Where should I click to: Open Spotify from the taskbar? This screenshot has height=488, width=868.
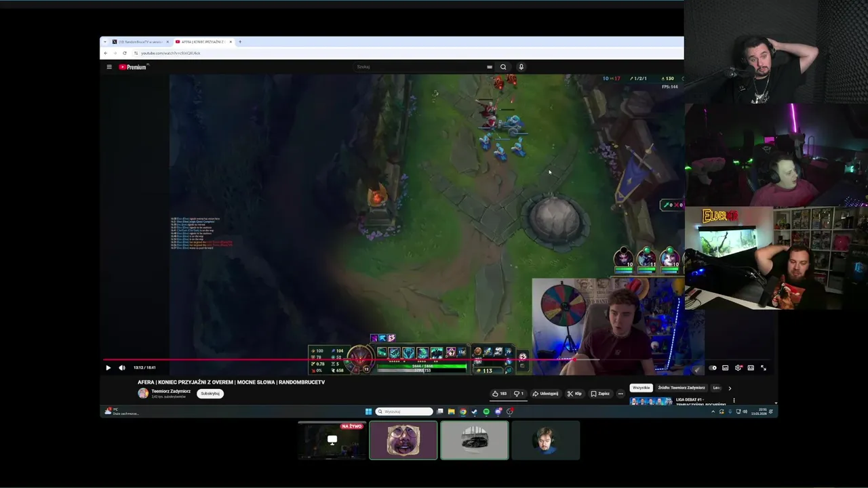click(x=486, y=411)
